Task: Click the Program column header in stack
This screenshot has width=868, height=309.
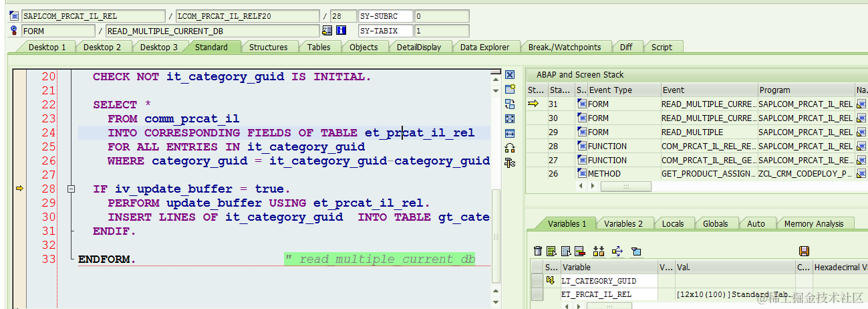Action: click(805, 90)
